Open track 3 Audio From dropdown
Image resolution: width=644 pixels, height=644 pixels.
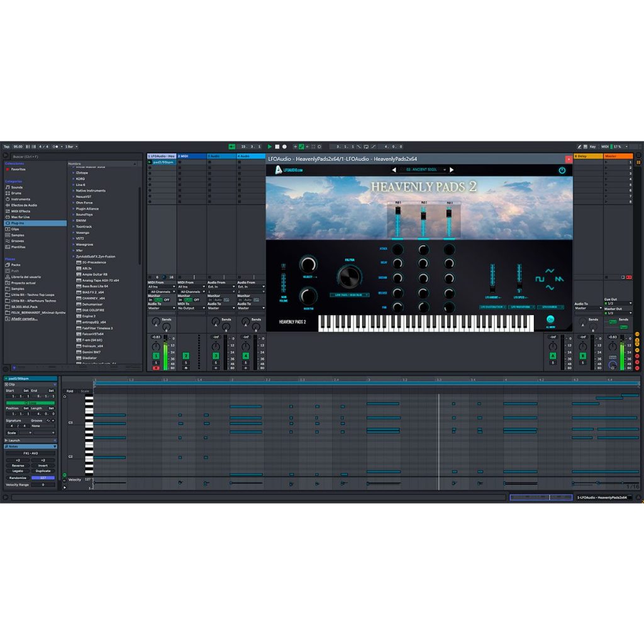click(221, 287)
